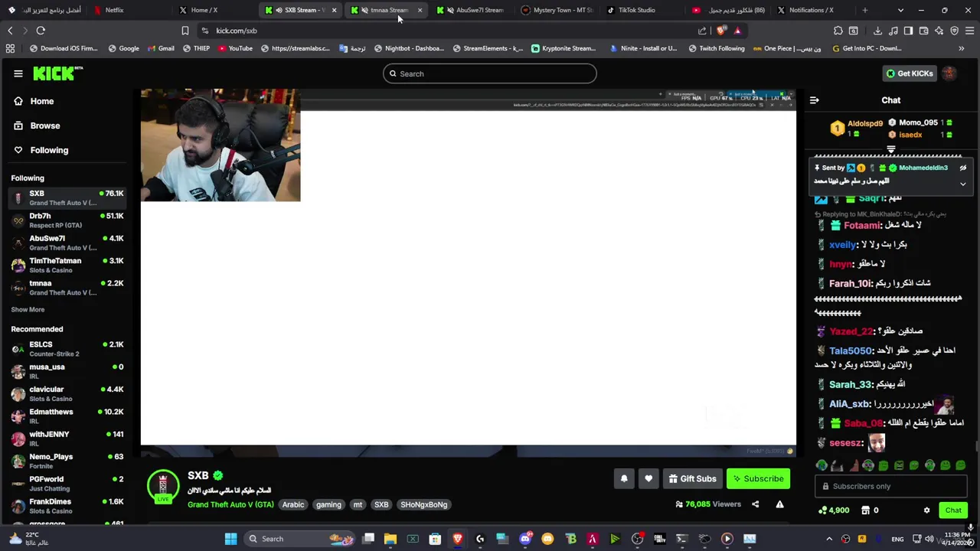Hide the pinned chat message
This screenshot has width=980, height=551.
pos(963,168)
